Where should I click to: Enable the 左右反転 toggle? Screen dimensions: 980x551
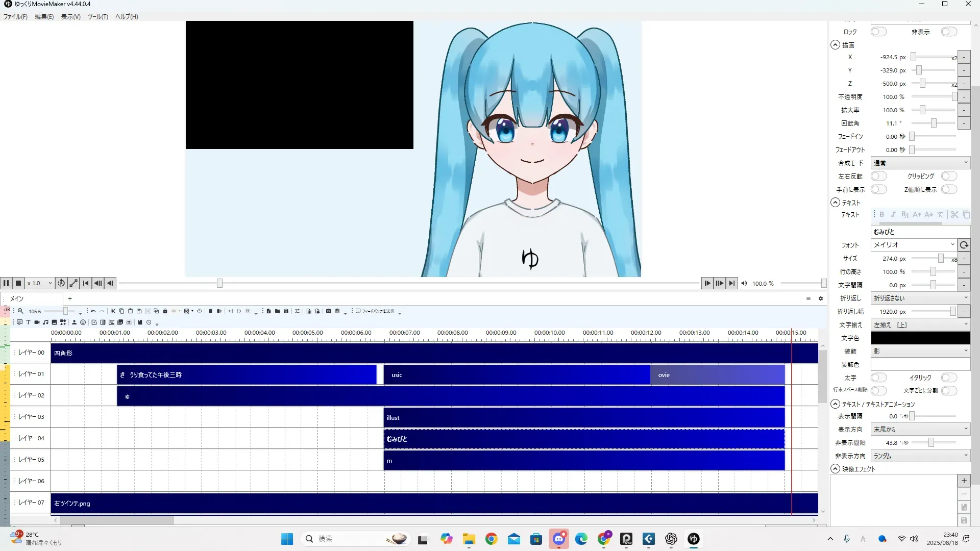[x=878, y=176]
